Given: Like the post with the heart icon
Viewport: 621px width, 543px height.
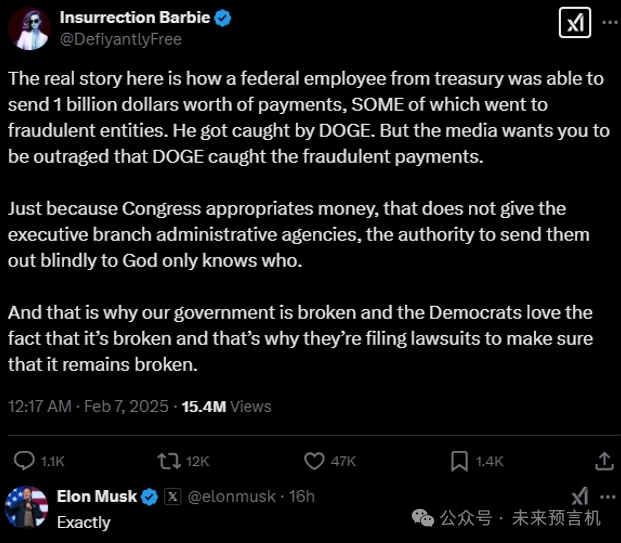Looking at the screenshot, I should [315, 461].
